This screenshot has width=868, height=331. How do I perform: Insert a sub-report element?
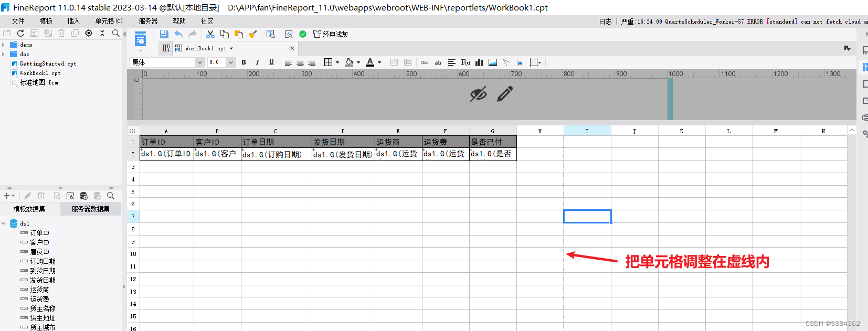520,62
